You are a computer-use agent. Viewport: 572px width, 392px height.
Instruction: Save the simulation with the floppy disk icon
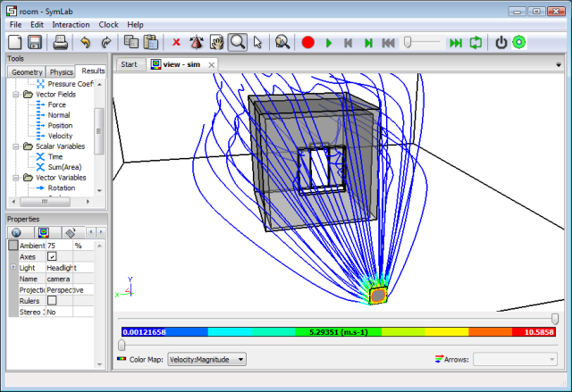[x=35, y=42]
